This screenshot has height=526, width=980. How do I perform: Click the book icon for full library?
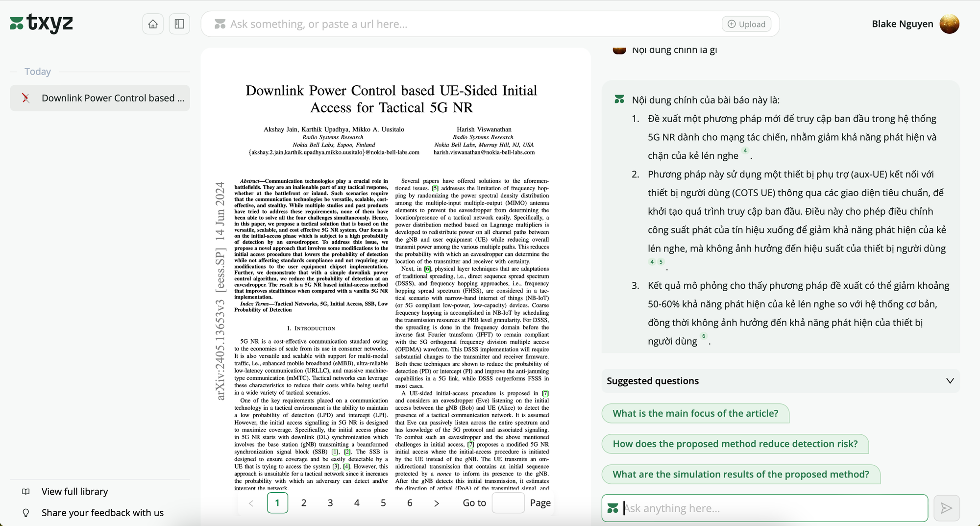26,492
